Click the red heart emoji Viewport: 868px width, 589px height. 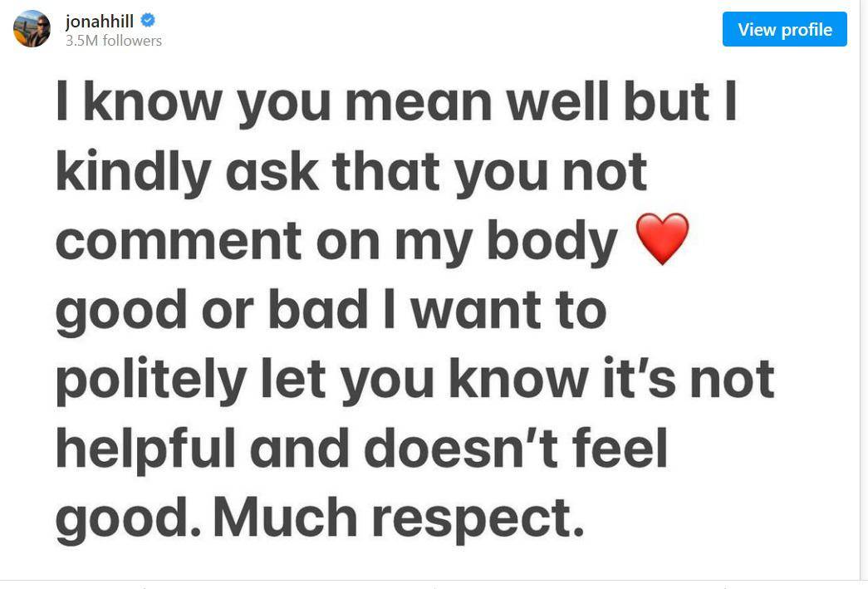click(x=661, y=238)
